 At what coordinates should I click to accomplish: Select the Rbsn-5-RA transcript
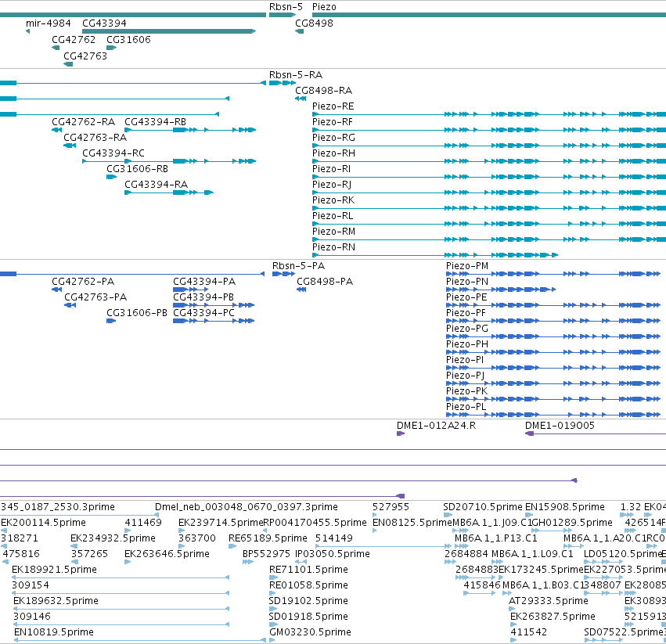pos(283,83)
